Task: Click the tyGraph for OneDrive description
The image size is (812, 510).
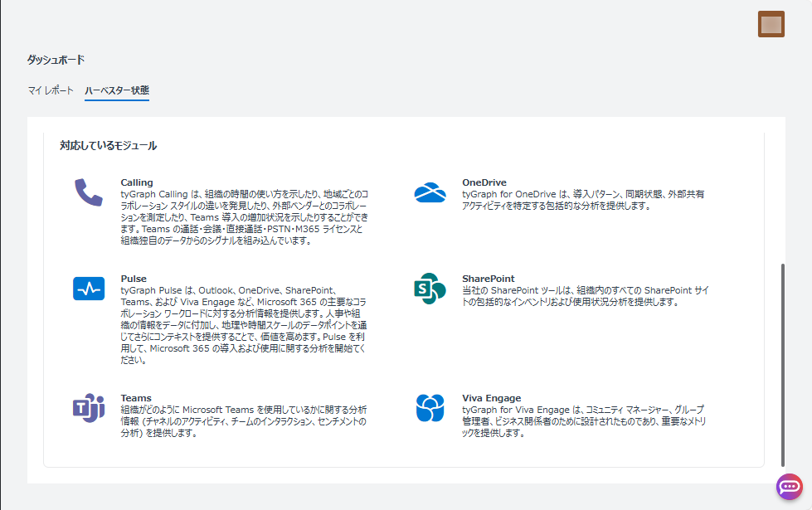Action: click(x=583, y=200)
